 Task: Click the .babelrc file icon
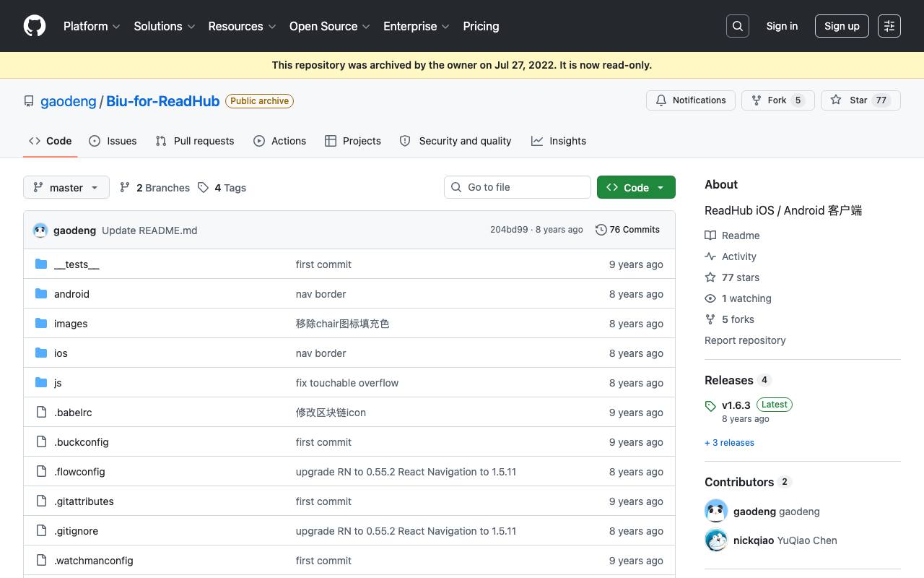coord(41,413)
